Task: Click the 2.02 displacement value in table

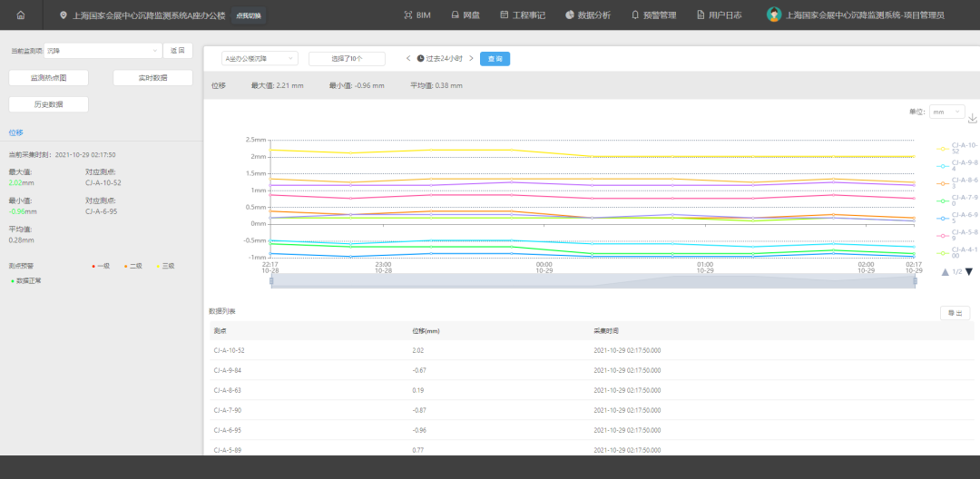Action: pyautogui.click(x=418, y=350)
